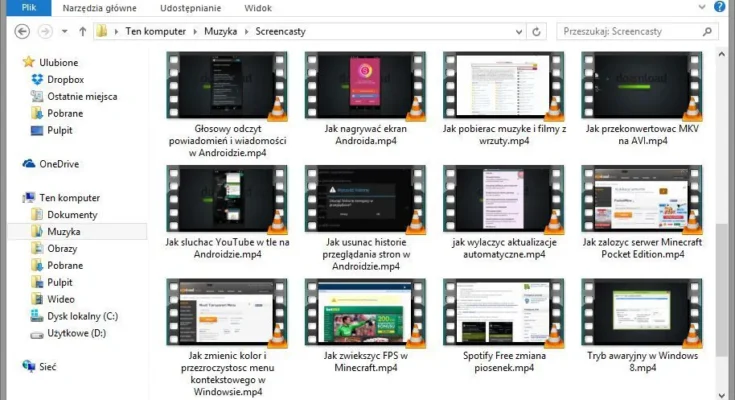Select 'Głosowy odczyt powiadomień' video thumbnail

tap(227, 85)
